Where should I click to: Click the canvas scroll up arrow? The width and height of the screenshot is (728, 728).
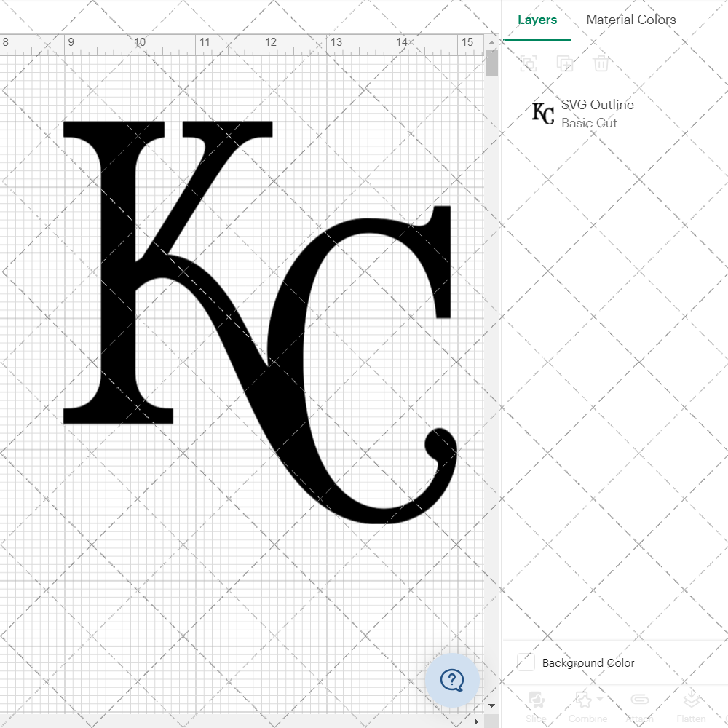[491, 42]
